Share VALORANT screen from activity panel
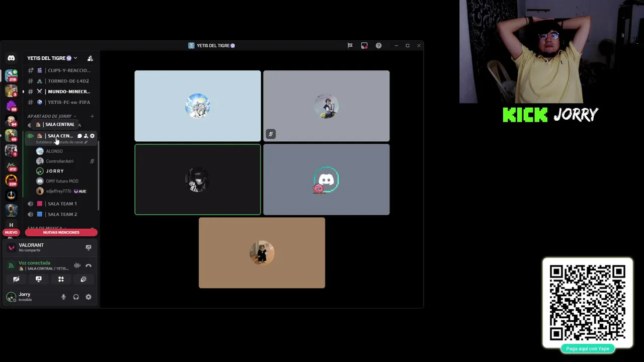Screen dimensions: 644x362 point(89,247)
